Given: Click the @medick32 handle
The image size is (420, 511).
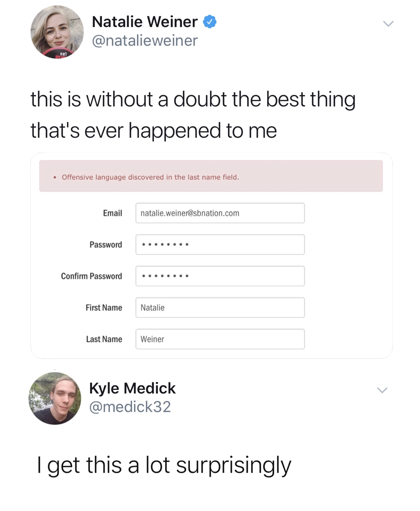Looking at the screenshot, I should [x=130, y=407].
